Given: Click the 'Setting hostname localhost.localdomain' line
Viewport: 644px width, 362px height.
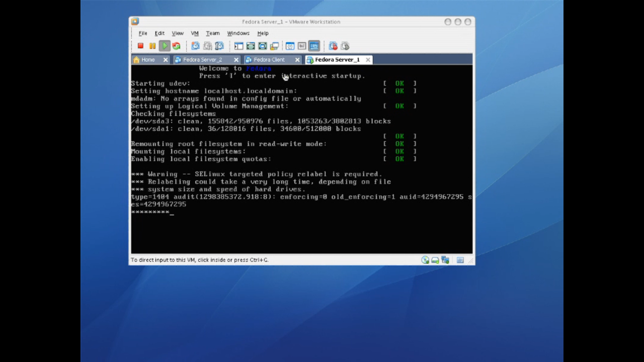Looking at the screenshot, I should click(x=214, y=91).
